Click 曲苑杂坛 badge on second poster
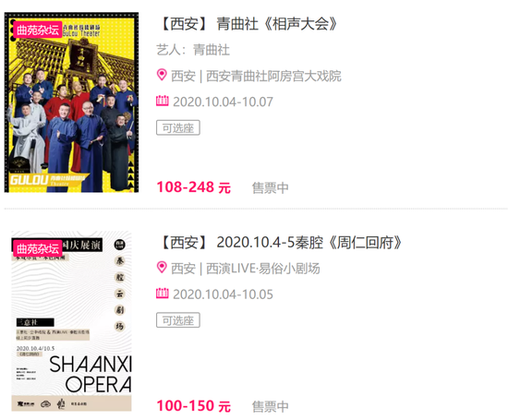The width and height of the screenshot is (508, 420). click(x=38, y=248)
